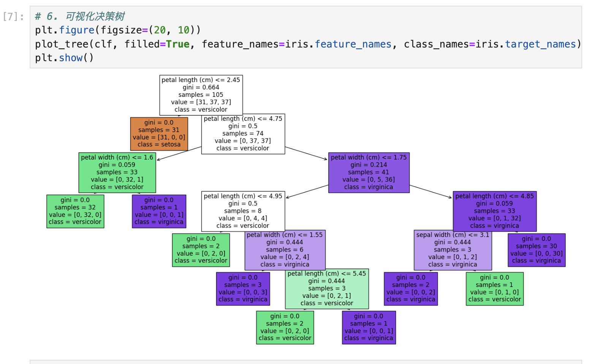Click the green petal width <= 1.6 node

tap(117, 173)
